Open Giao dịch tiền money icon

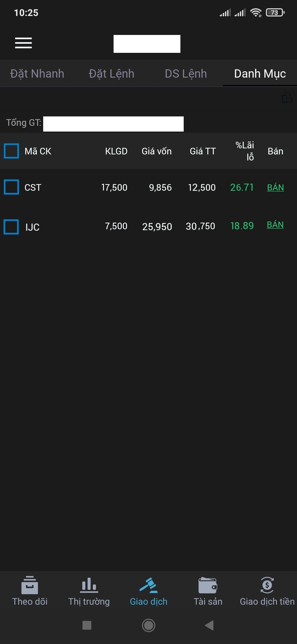coord(267,585)
